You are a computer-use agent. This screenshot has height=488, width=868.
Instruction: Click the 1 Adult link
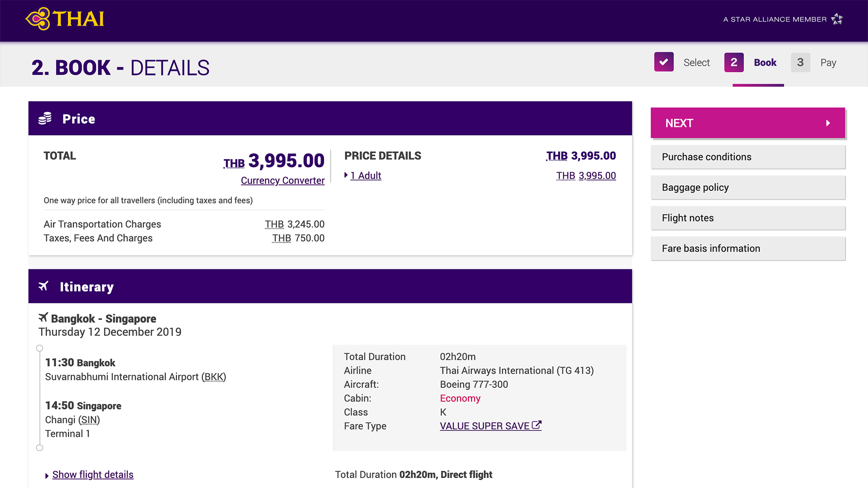366,175
